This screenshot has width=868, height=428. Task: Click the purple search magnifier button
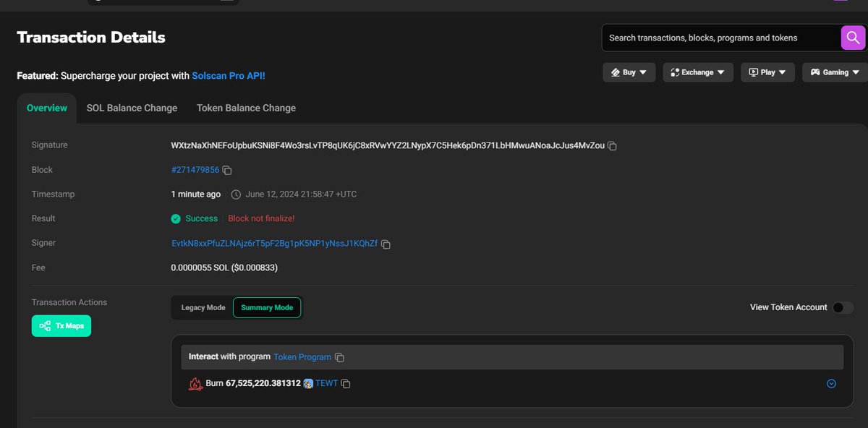point(853,38)
